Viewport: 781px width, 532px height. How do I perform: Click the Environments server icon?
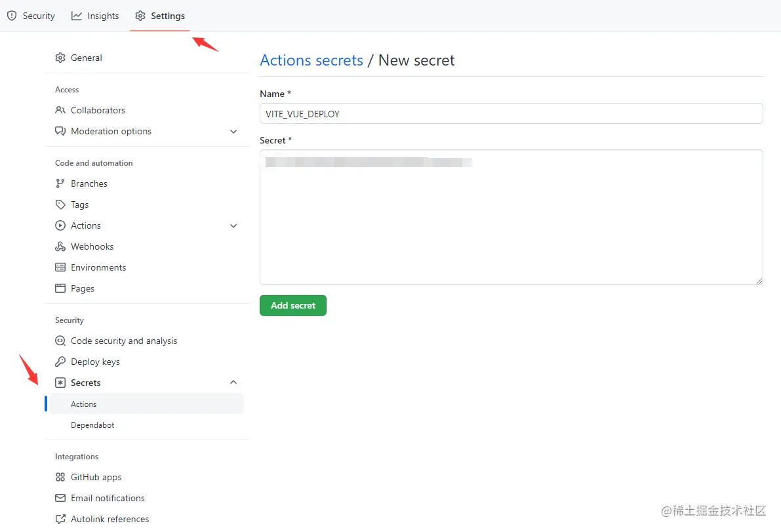tap(60, 267)
